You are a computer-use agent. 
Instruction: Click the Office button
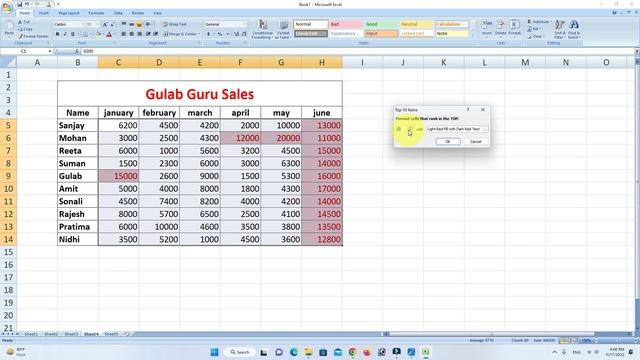(x=7, y=7)
